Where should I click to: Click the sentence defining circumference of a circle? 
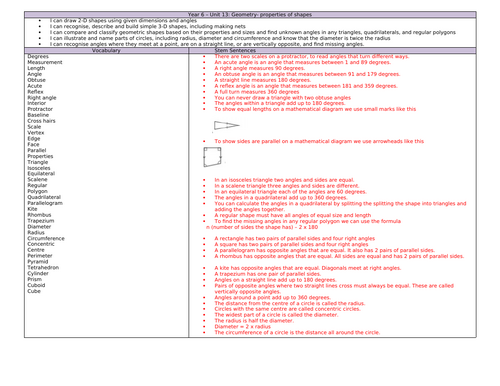click(297, 333)
